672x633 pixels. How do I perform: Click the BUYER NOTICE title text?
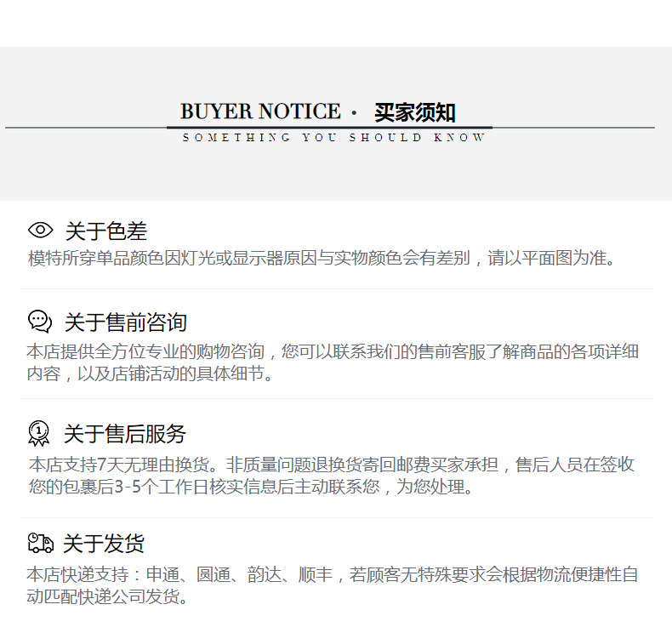[260, 111]
